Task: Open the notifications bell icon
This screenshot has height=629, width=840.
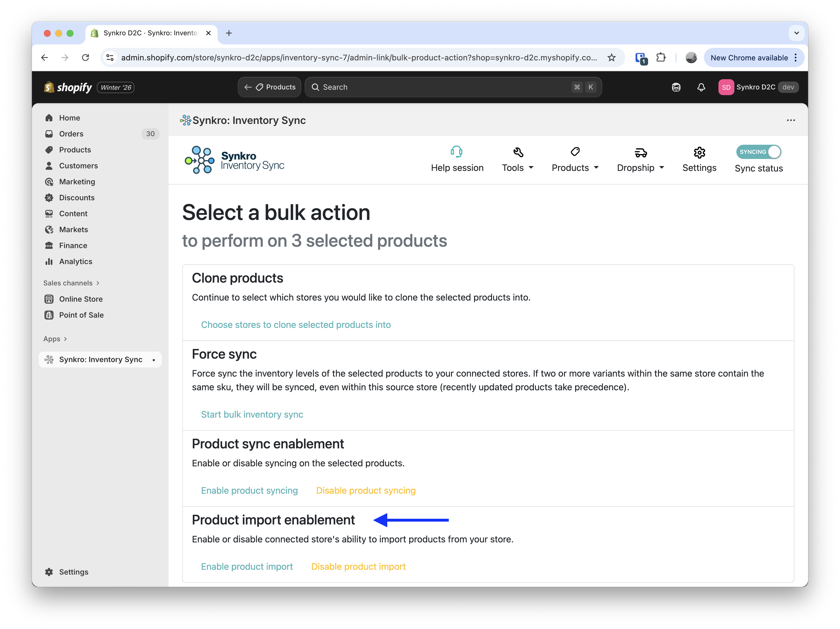Action: 701,87
